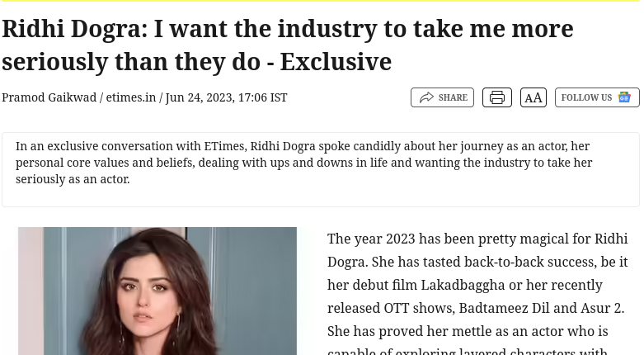This screenshot has height=355, width=644.
Task: Click the yellow bar at page top
Action: 322,1
